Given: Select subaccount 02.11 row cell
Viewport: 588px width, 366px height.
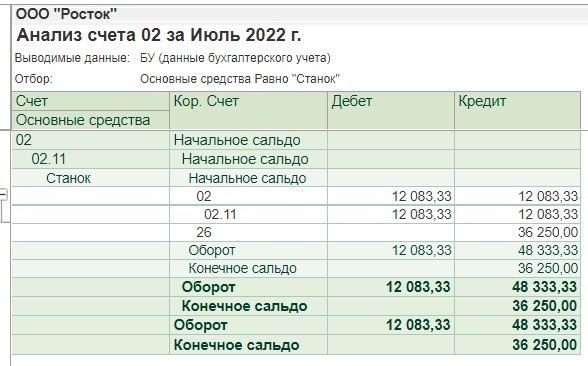Looking at the screenshot, I should click(x=91, y=159).
